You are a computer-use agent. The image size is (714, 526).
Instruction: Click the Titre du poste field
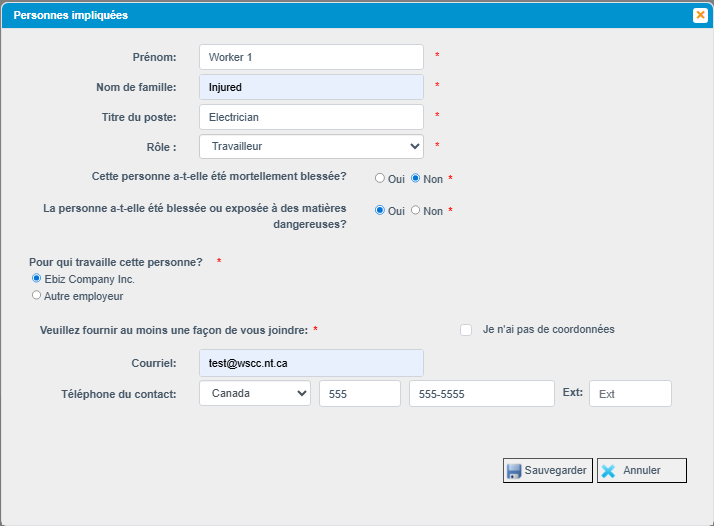pos(311,117)
